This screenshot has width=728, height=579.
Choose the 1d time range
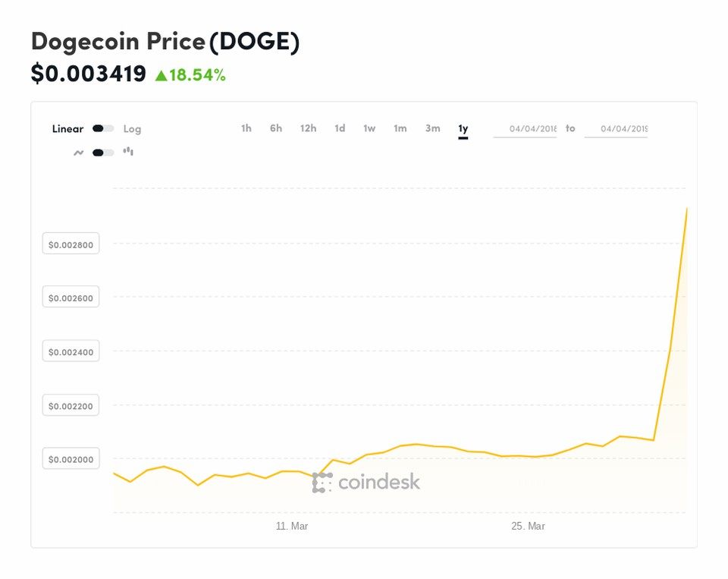coord(340,128)
